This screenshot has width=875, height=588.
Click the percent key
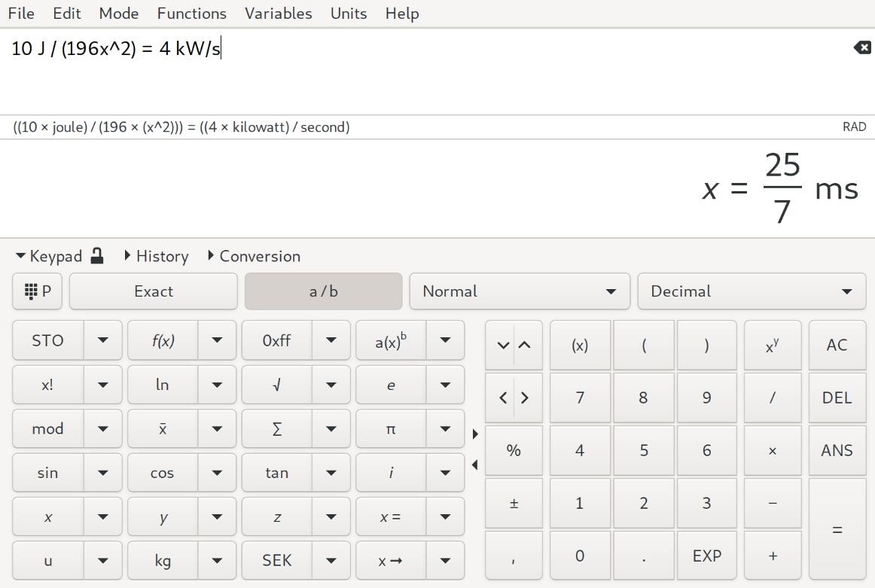click(514, 451)
